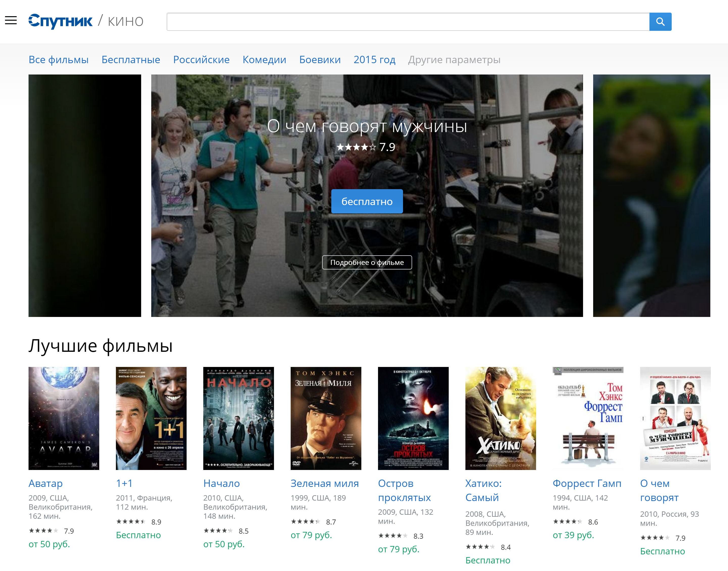Image resolution: width=728 pixels, height=571 pixels.
Task: Click text 2010, Россия, 93 мин.
Action: [669, 518]
